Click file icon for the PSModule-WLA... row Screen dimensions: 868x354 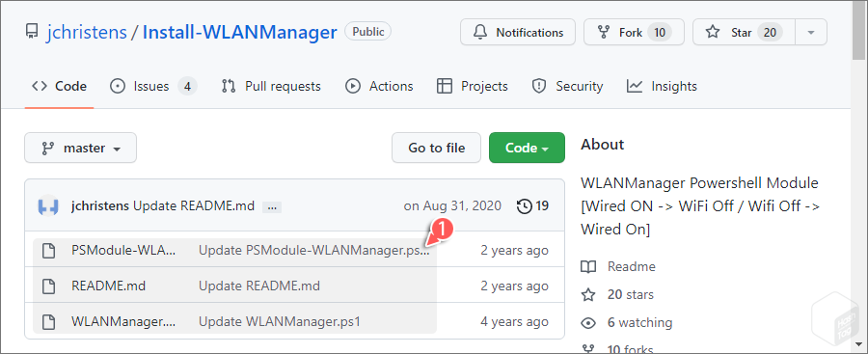49,251
